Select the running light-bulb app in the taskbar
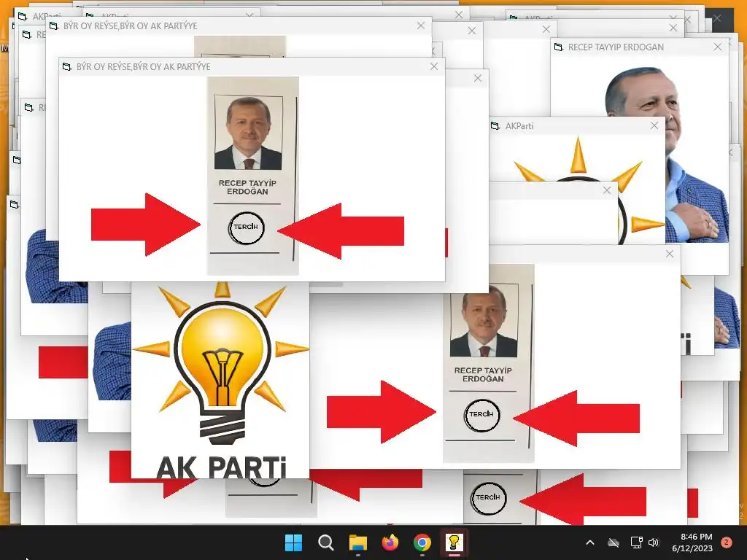Screen dimensions: 747x560 [454, 542]
